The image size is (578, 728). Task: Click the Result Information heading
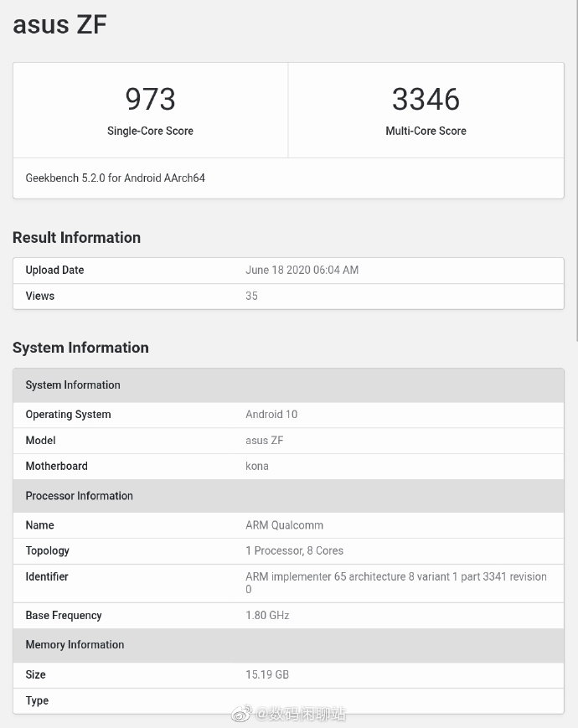click(76, 238)
